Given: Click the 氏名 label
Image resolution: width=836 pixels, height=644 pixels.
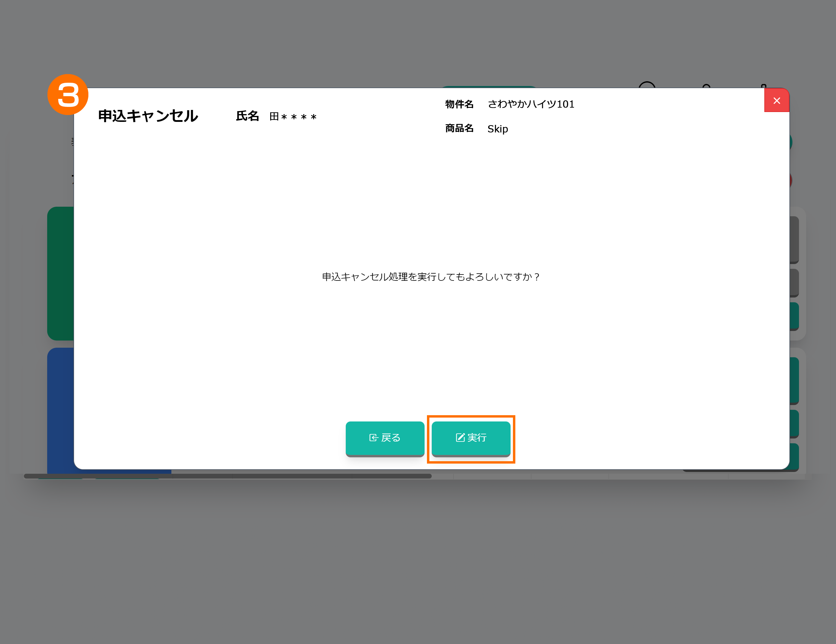Looking at the screenshot, I should (247, 116).
